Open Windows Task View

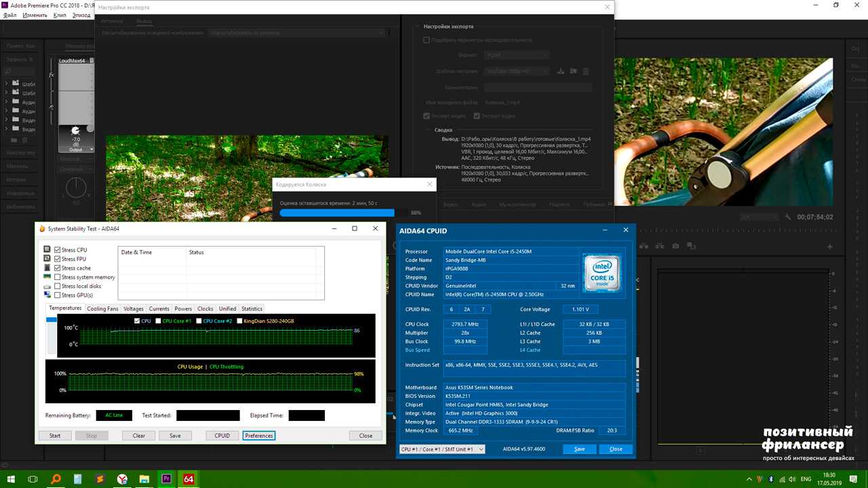point(33,479)
